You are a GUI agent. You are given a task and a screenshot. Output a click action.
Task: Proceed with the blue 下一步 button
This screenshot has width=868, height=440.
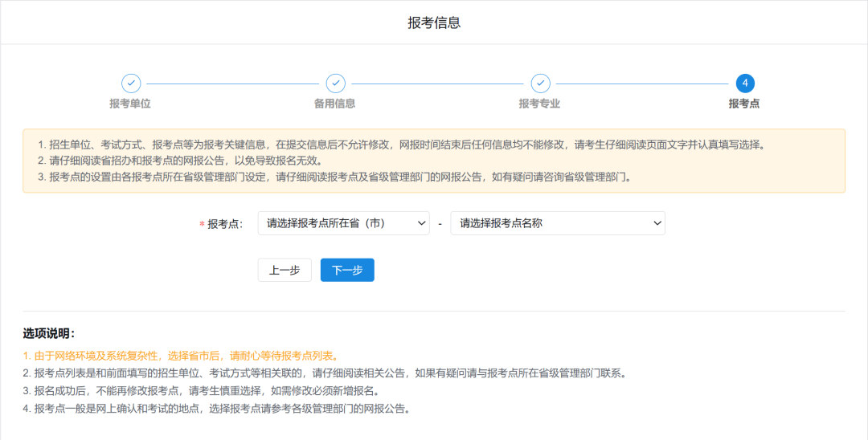347,271
